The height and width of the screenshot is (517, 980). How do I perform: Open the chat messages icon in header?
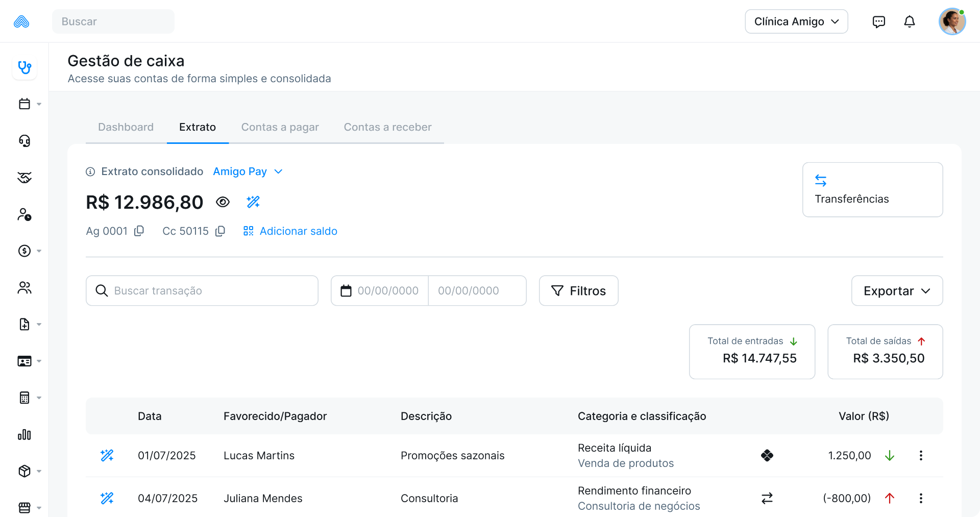pyautogui.click(x=879, y=21)
